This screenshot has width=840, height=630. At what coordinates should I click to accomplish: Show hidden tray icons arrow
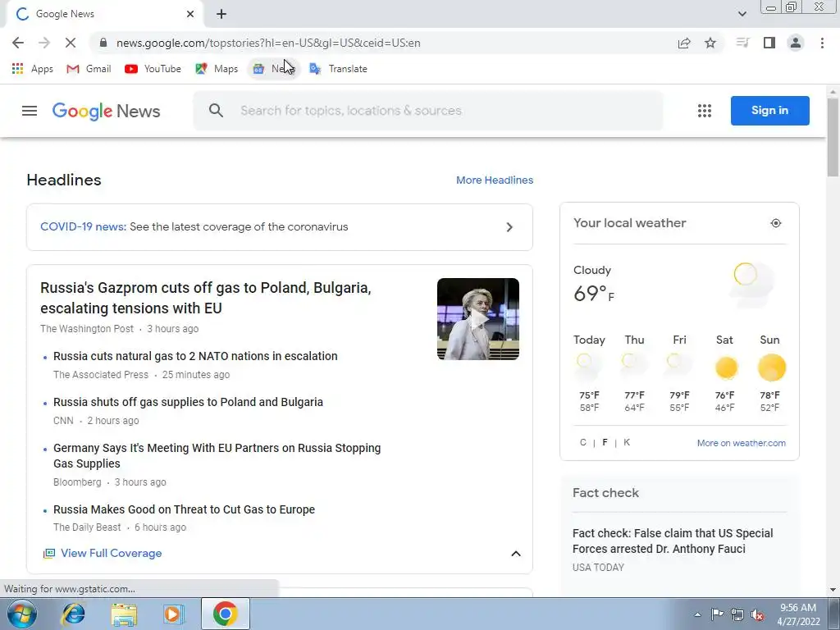[697, 614]
